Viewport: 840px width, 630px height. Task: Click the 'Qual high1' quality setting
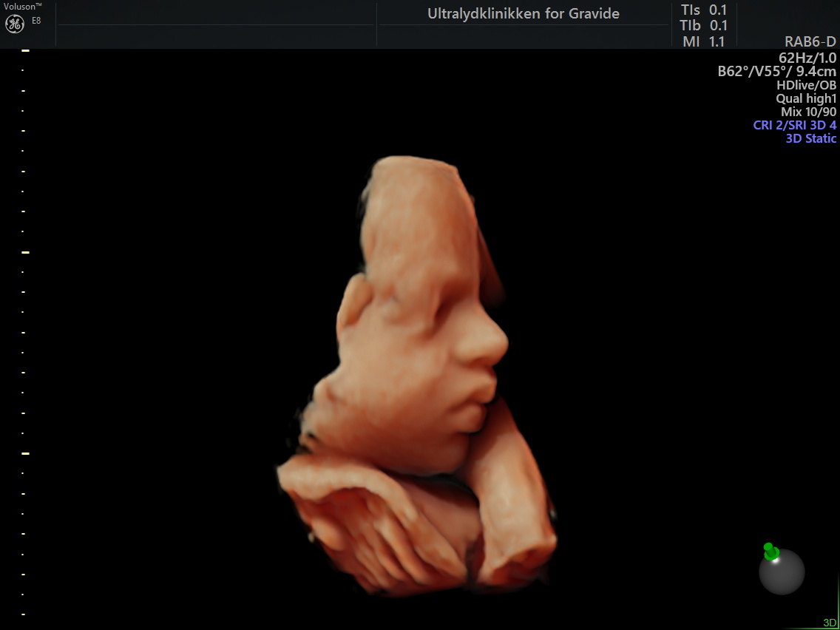tap(806, 98)
